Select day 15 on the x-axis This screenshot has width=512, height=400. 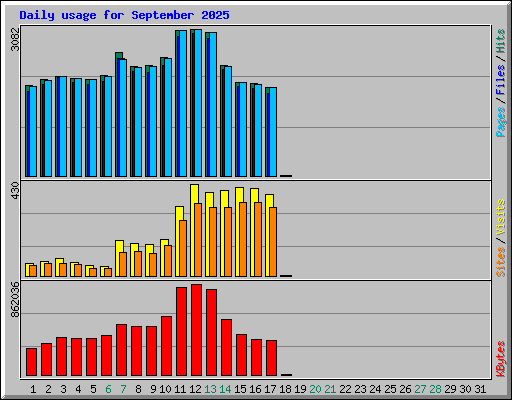coord(240,389)
